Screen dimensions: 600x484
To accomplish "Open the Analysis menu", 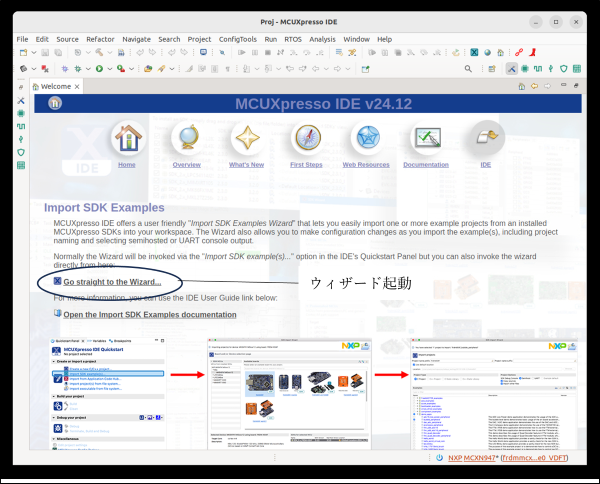I will 322,39.
